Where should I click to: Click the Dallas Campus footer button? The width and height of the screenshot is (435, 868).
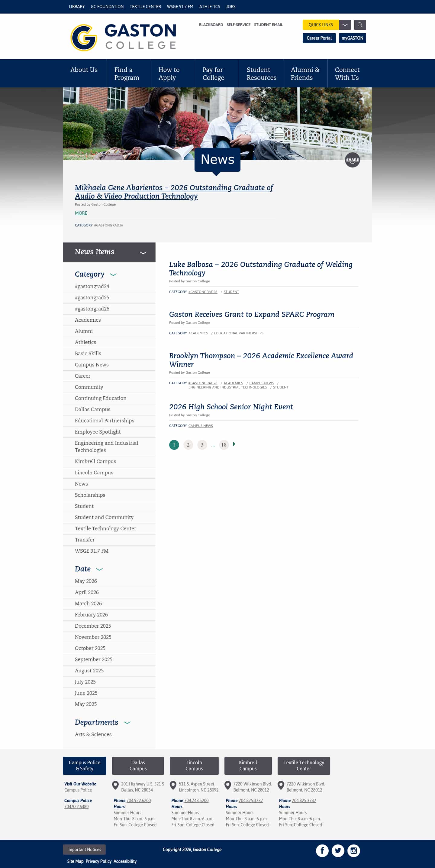click(138, 766)
